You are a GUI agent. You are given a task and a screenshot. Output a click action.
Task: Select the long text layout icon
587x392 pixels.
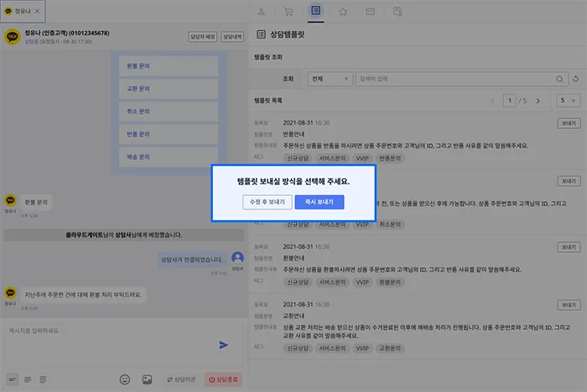[x=43, y=379]
